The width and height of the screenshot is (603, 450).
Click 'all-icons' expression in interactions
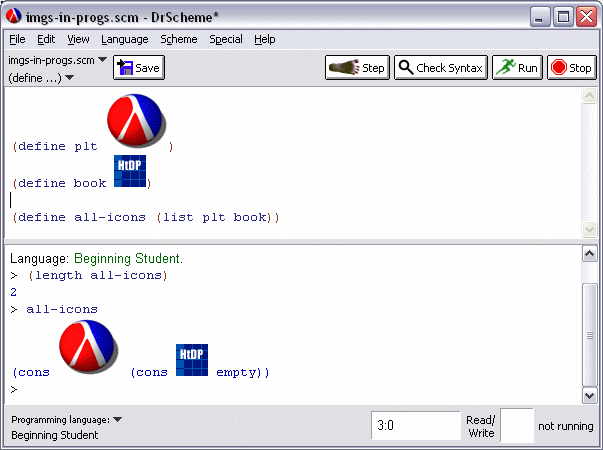coord(62,309)
